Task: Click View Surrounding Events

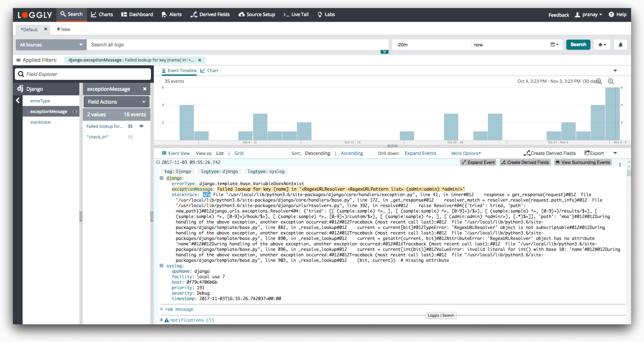Action: tap(583, 162)
